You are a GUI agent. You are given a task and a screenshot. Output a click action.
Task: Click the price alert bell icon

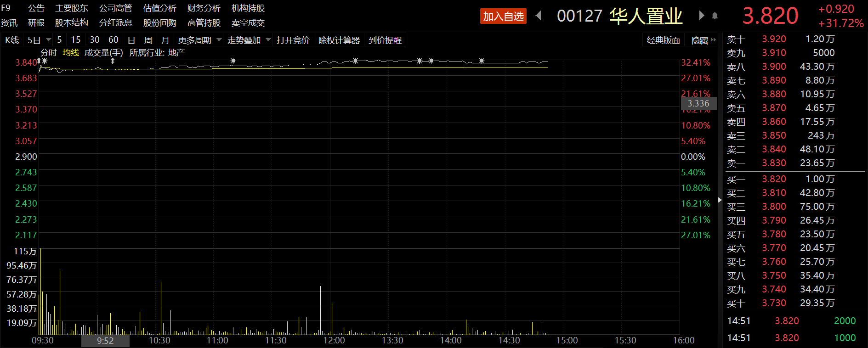click(715, 16)
